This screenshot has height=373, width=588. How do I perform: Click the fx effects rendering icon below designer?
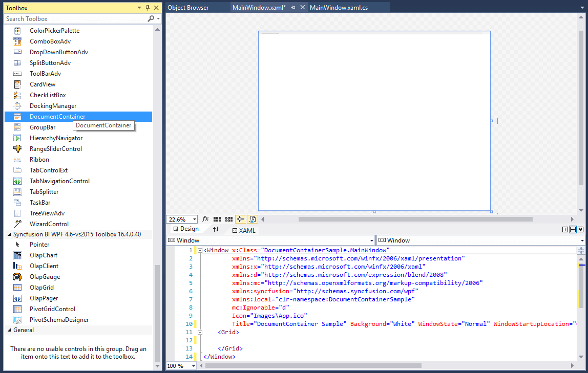tap(205, 219)
